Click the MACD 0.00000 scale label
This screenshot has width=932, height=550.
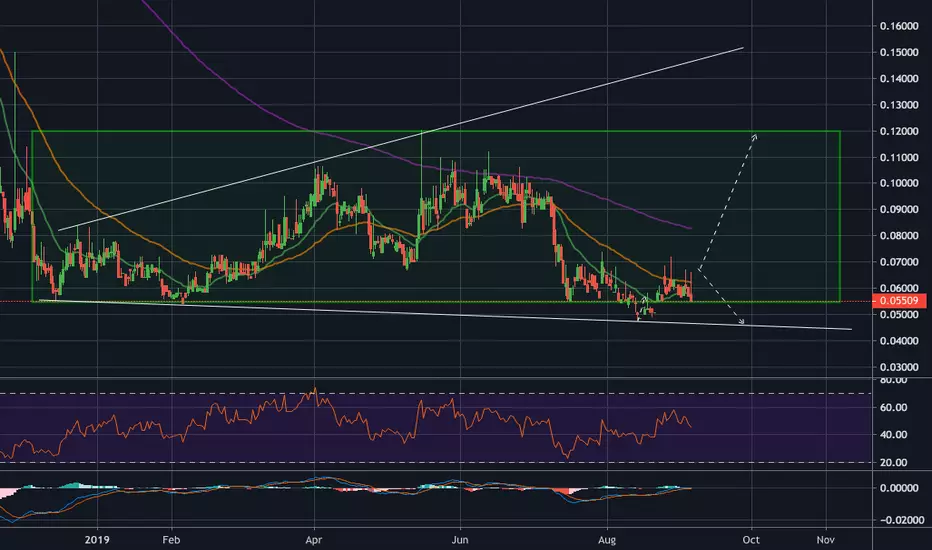(x=899, y=488)
